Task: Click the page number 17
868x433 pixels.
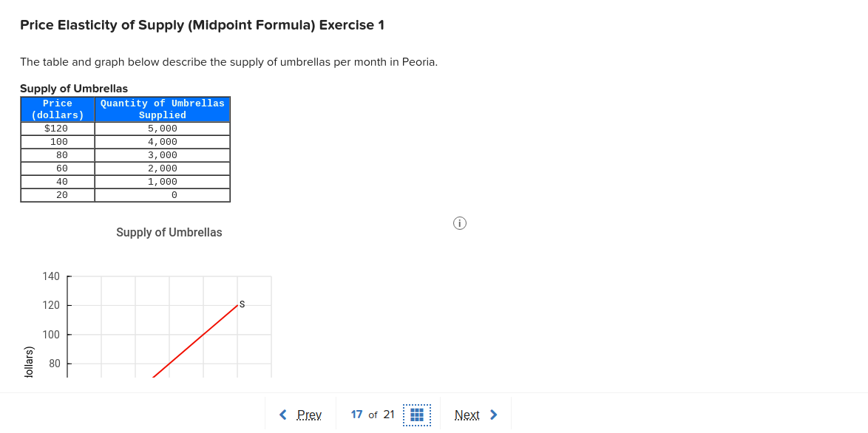Action: [356, 415]
